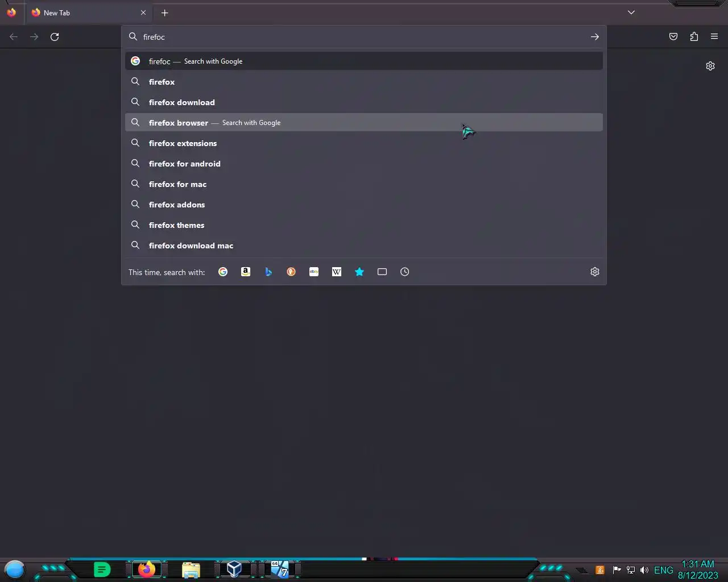Search open tabs using the tabs icon
Image resolution: width=728 pixels, height=582 pixels.
click(382, 272)
